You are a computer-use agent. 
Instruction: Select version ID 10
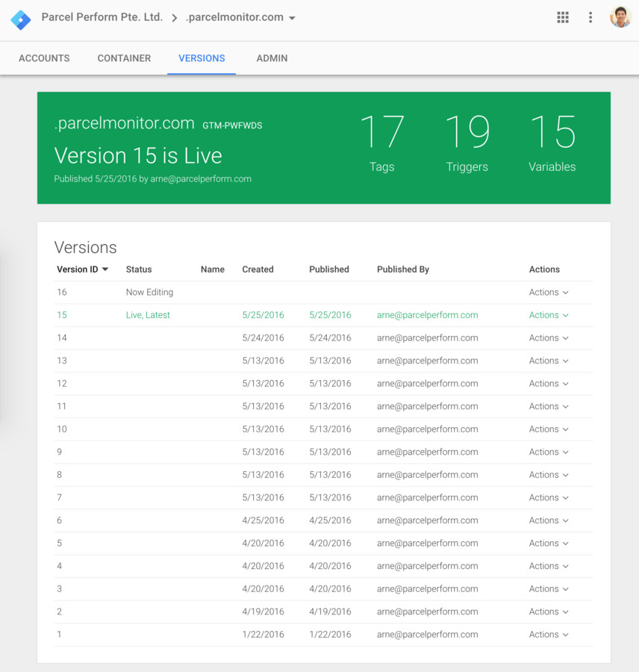click(x=62, y=429)
